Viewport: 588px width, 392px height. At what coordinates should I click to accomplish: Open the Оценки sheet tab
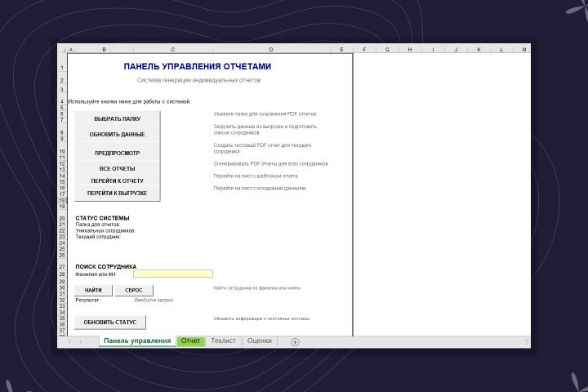click(260, 341)
